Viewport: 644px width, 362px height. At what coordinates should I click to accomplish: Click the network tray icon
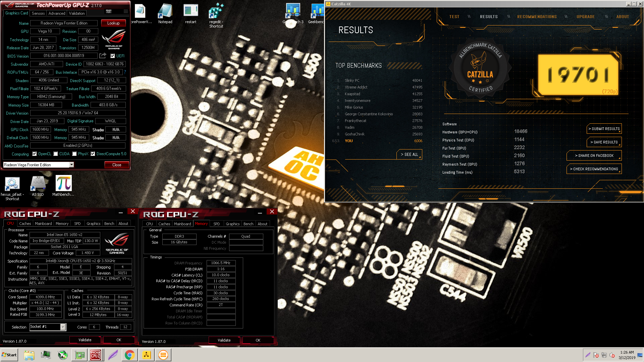tap(604, 355)
